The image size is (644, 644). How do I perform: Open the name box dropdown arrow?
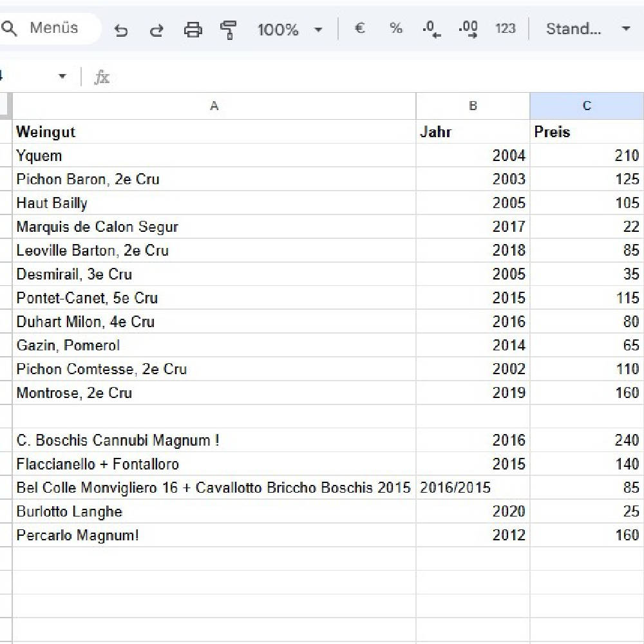point(62,77)
